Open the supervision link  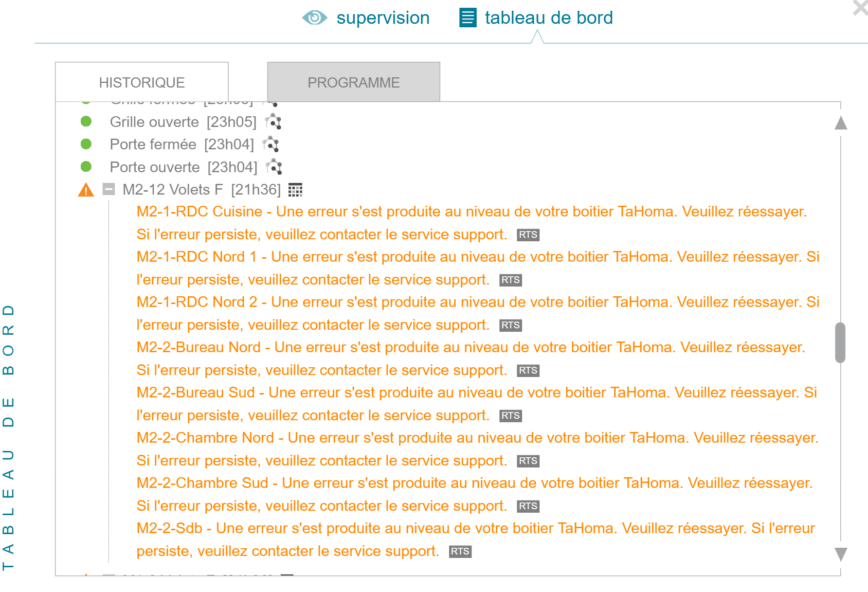(383, 18)
